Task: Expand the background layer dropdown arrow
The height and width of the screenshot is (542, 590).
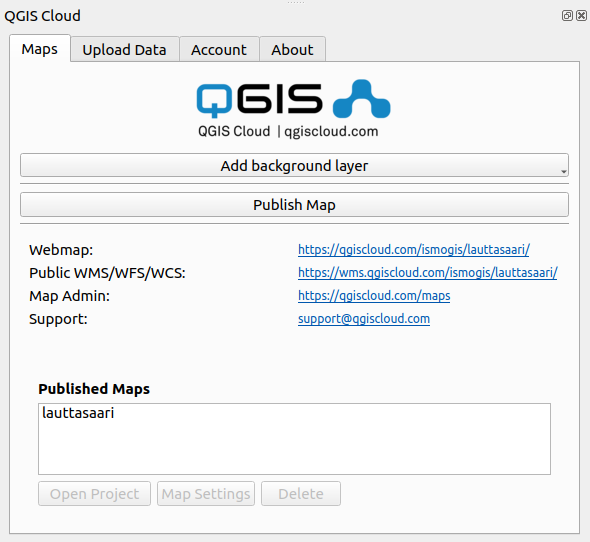Action: click(x=563, y=171)
